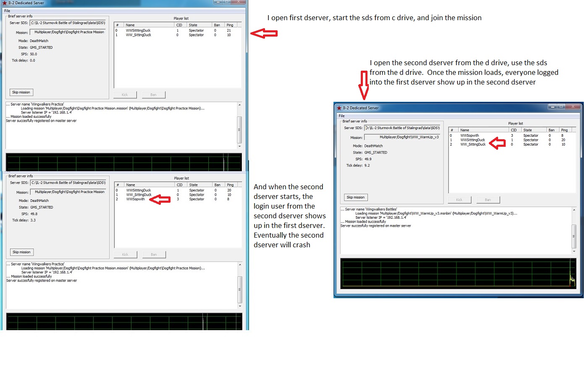Click the Name column header in upper-left player list

tap(149, 25)
